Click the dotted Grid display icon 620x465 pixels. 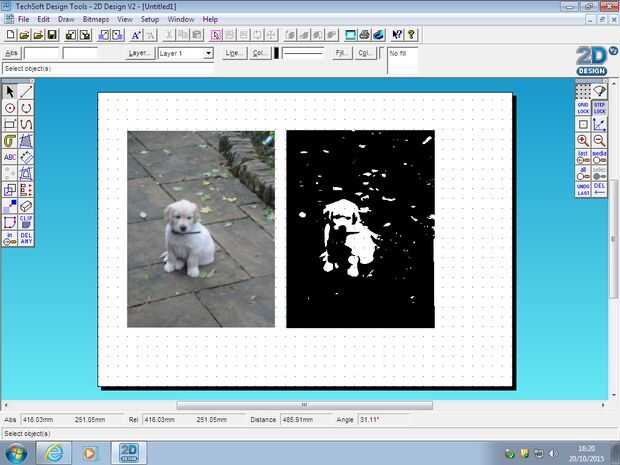(x=583, y=92)
